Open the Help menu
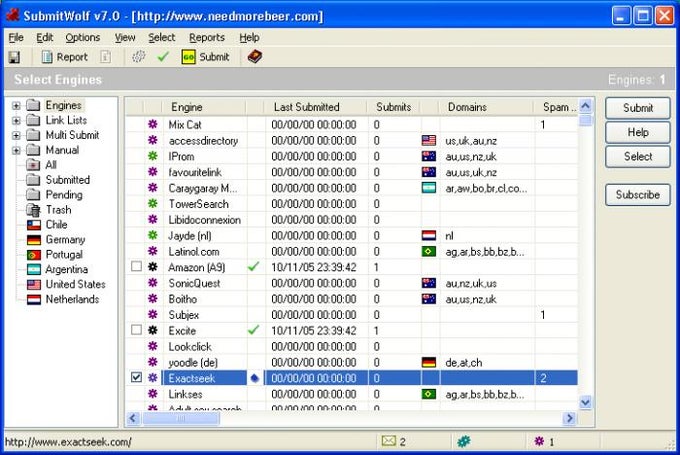This screenshot has width=680, height=455. pos(249,38)
